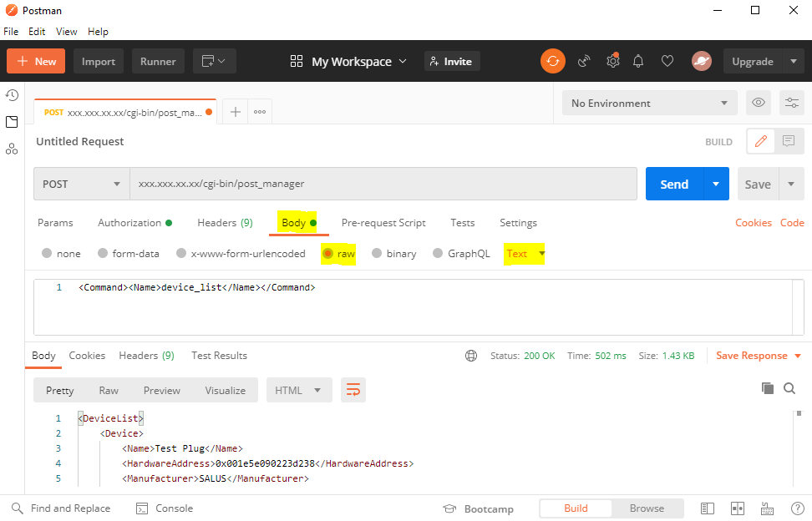Image resolution: width=812 pixels, height=521 pixels.
Task: Open manage environments sliders icon
Action: pos(792,103)
